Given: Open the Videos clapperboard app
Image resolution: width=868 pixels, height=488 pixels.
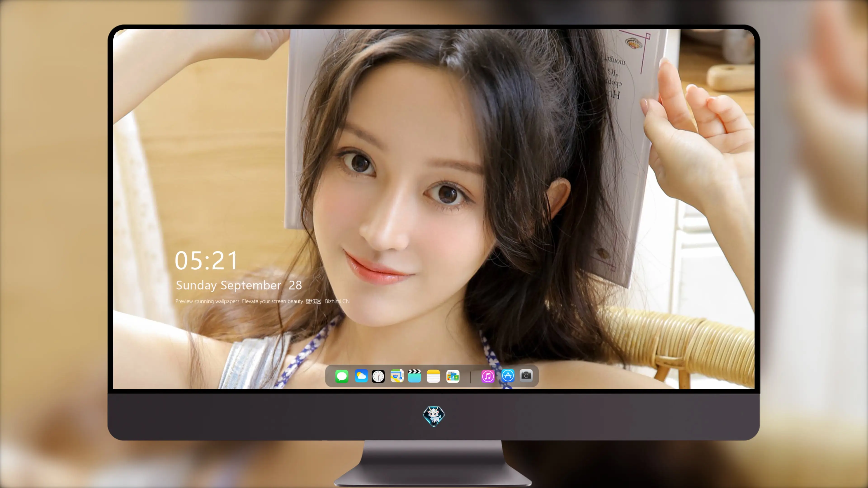Looking at the screenshot, I should coord(415,376).
